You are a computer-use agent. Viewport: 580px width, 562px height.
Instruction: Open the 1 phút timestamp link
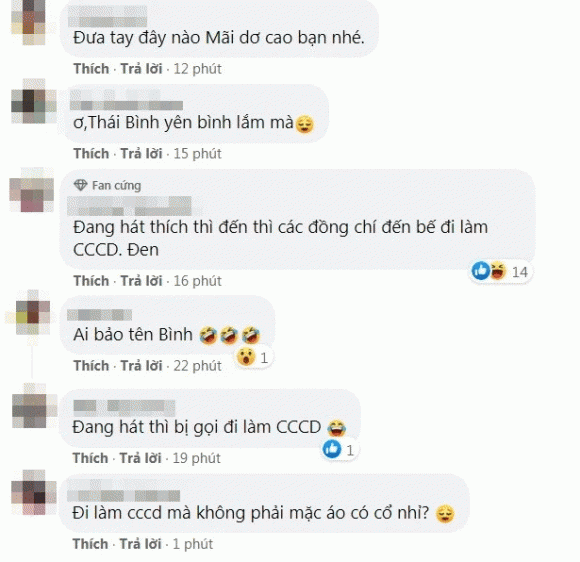pos(193,544)
